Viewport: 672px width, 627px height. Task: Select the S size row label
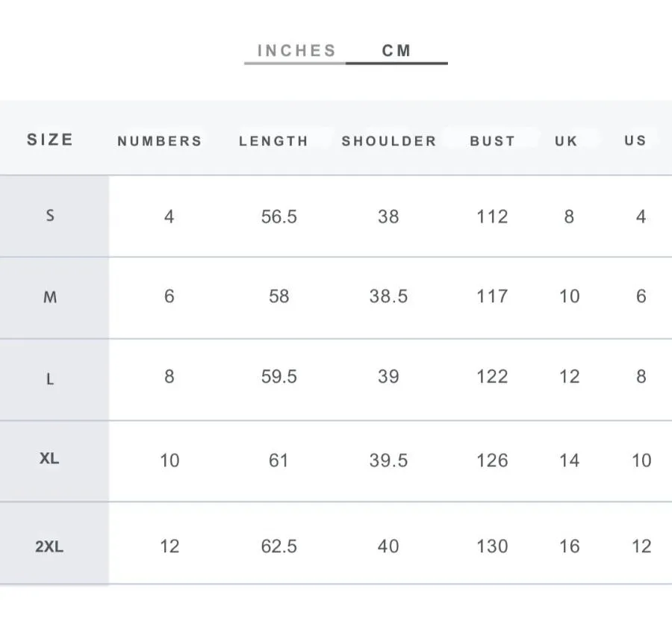(x=50, y=215)
